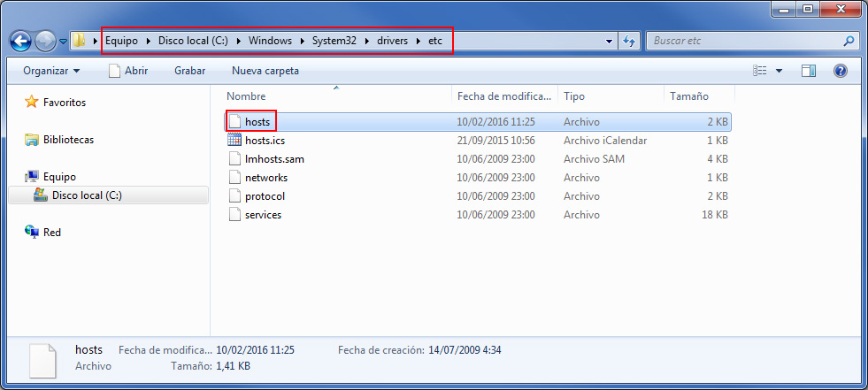This screenshot has width=868, height=390.
Task: Click inside the Buscar etc search field
Action: tap(743, 41)
